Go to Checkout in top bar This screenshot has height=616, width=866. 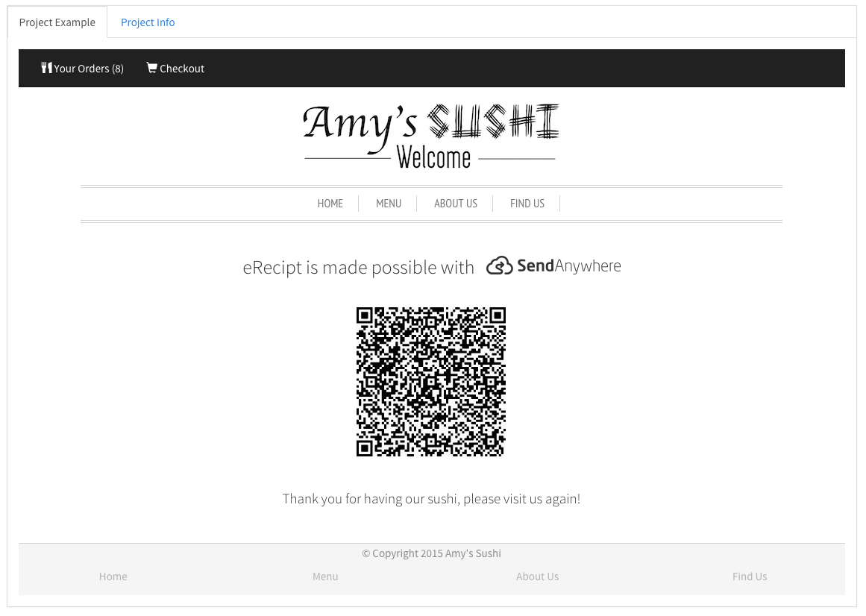(x=175, y=69)
